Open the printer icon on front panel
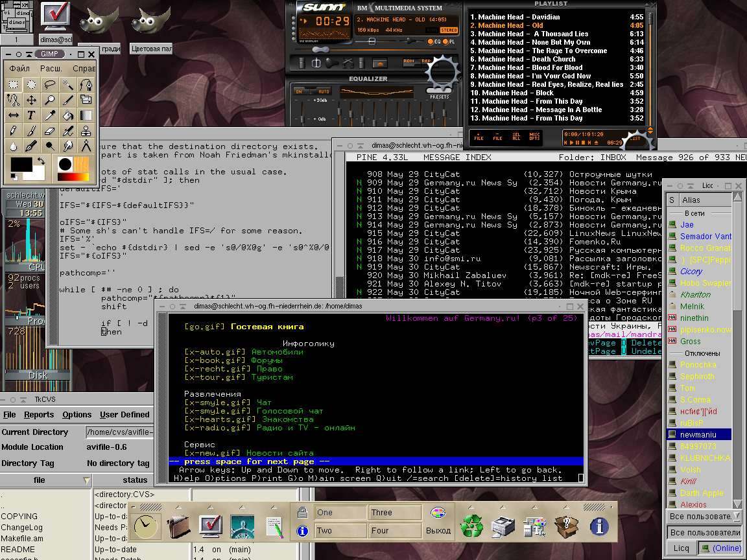 coord(503,526)
